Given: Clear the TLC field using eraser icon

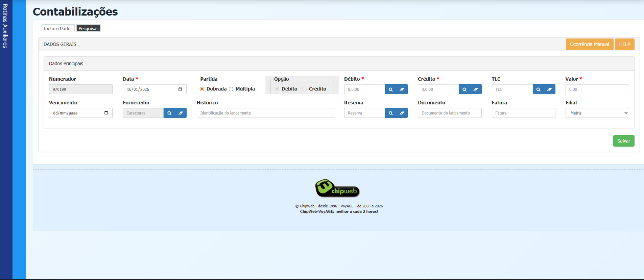Looking at the screenshot, I should pos(549,90).
